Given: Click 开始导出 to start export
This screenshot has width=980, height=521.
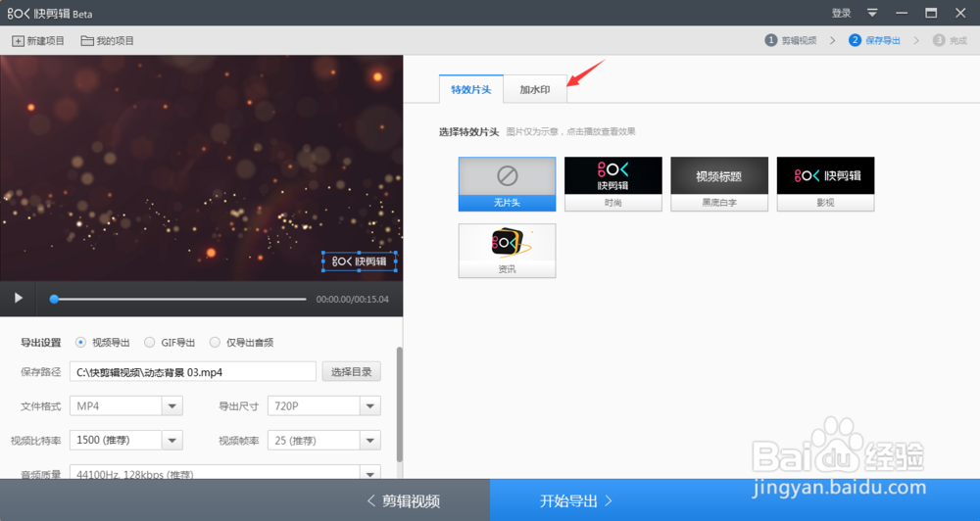Looking at the screenshot, I should point(575,500).
